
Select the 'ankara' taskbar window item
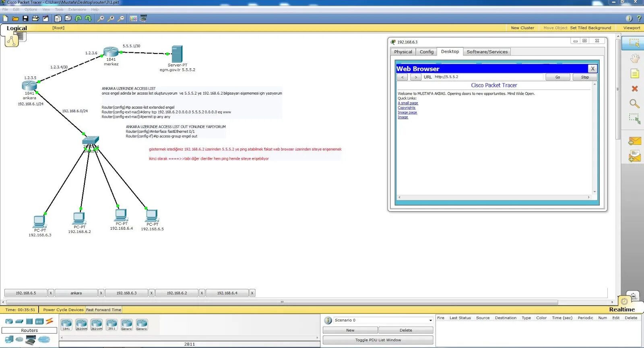pos(76,293)
